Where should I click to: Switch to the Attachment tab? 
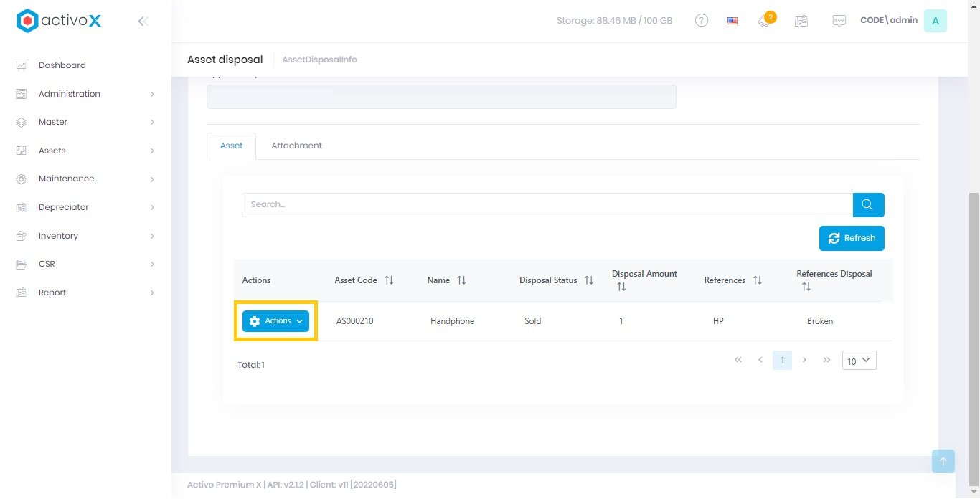coord(296,146)
